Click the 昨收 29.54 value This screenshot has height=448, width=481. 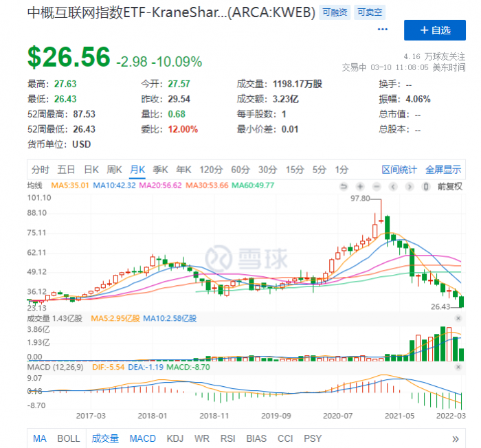click(179, 99)
